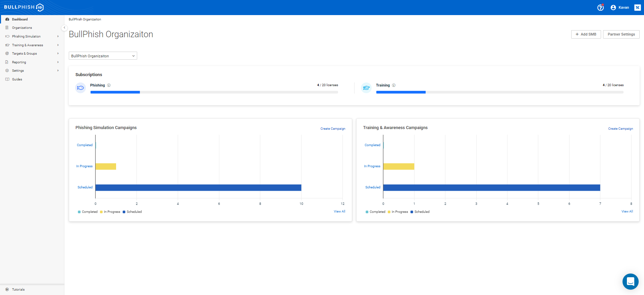Click the BullPhish Organizaiton breadcrumb

[x=85, y=19]
